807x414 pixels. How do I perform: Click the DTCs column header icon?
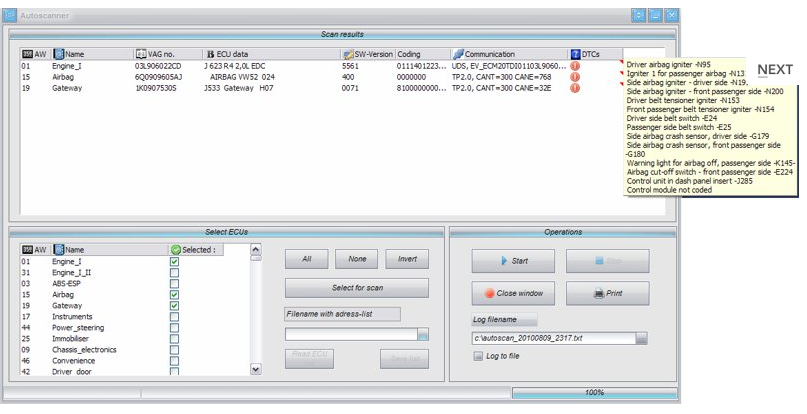click(x=576, y=53)
